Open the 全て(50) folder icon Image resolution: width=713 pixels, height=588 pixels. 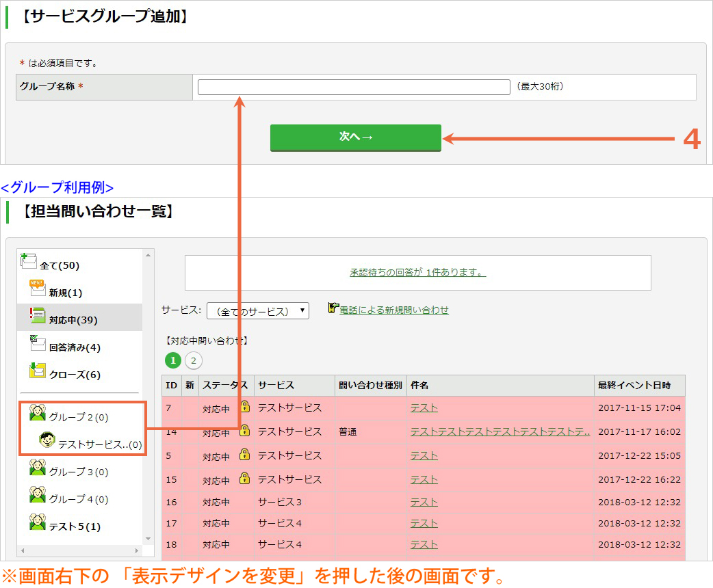29,261
